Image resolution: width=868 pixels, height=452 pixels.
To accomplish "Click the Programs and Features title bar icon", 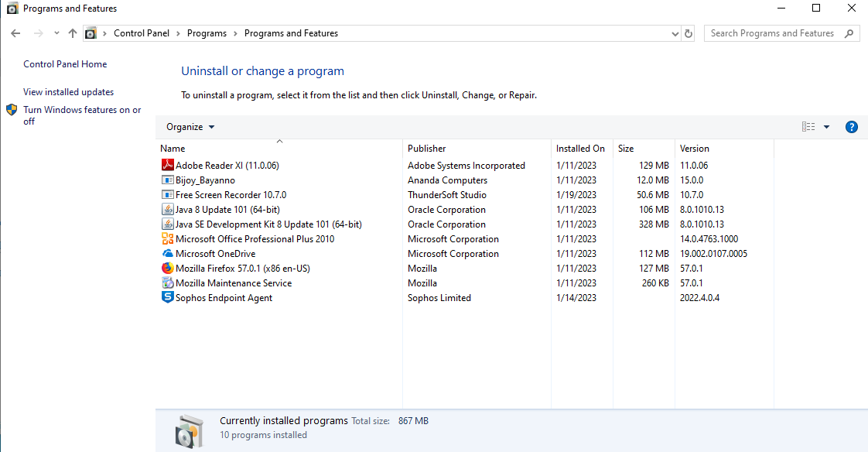I will coord(12,9).
